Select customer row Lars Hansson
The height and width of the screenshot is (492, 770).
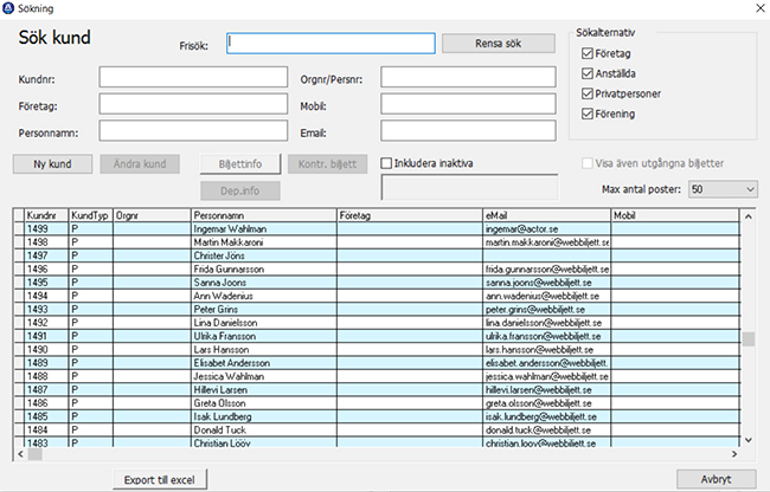376,350
